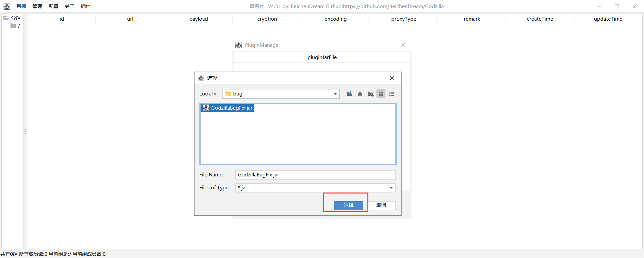Switch to details list view
Image resolution: width=644 pixels, height=258 pixels.
392,94
